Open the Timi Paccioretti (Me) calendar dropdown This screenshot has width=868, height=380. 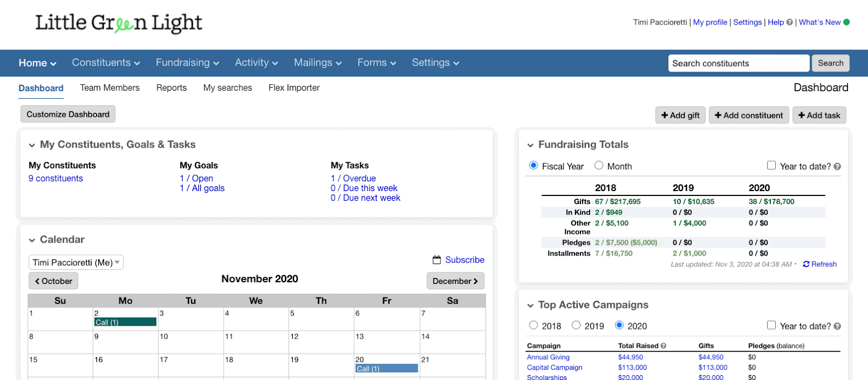pyautogui.click(x=76, y=263)
